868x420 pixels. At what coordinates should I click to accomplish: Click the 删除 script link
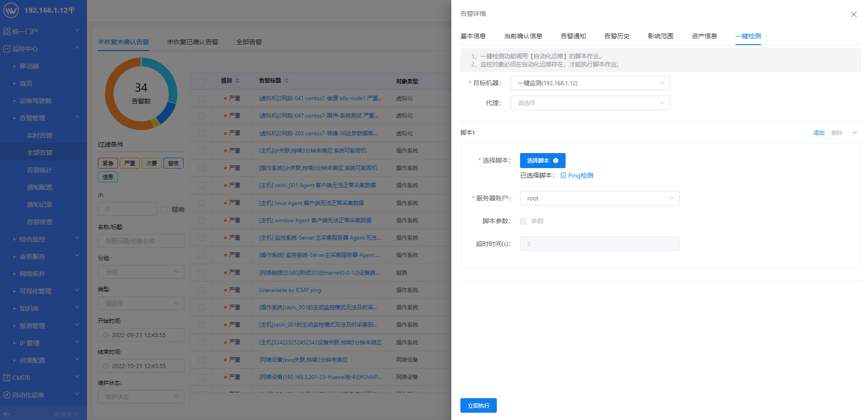[x=837, y=133]
